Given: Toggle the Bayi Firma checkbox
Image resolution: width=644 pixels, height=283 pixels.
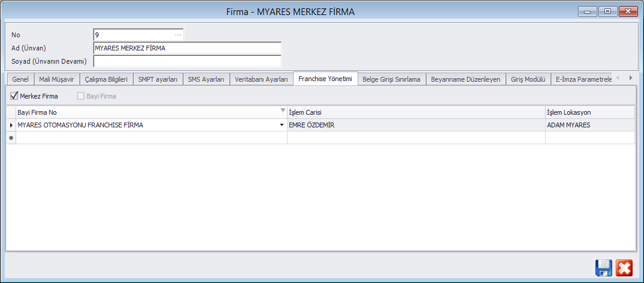Looking at the screenshot, I should [x=80, y=96].
